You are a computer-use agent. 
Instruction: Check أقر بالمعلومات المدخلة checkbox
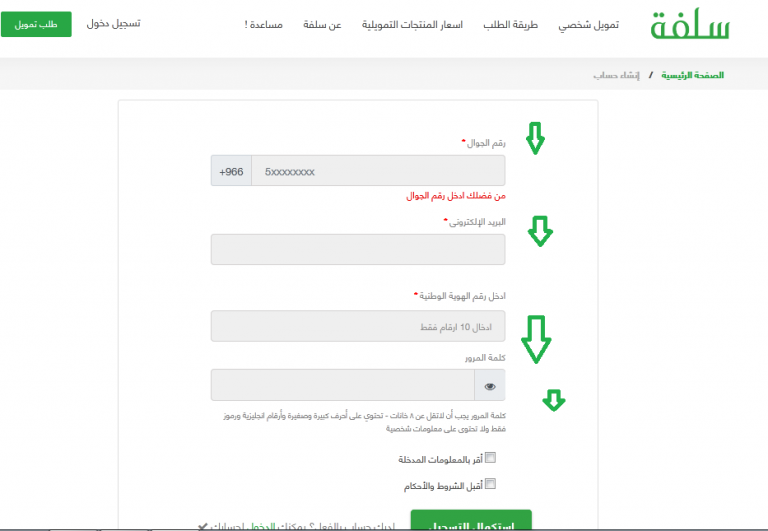(x=490, y=458)
